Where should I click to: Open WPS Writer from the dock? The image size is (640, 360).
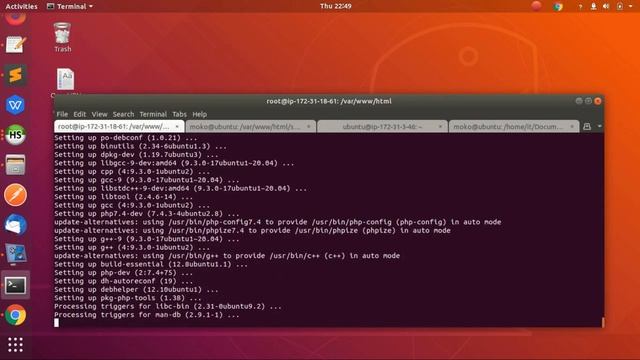(x=16, y=105)
